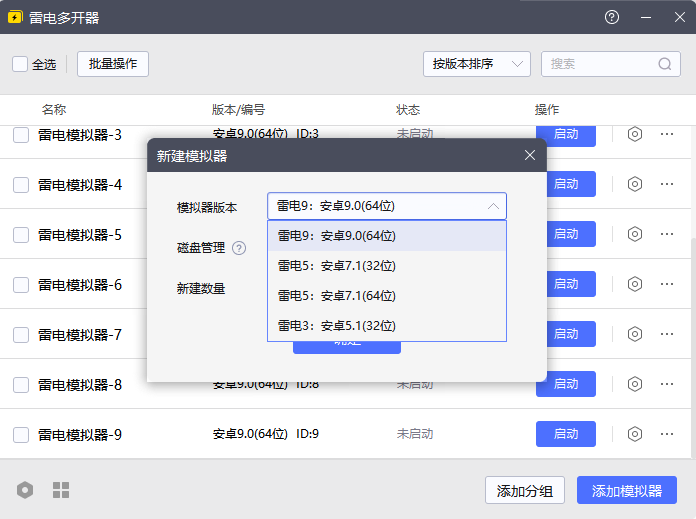Check the box for 雷电模拟器-4
The width and height of the screenshot is (696, 519).
[x=21, y=185]
